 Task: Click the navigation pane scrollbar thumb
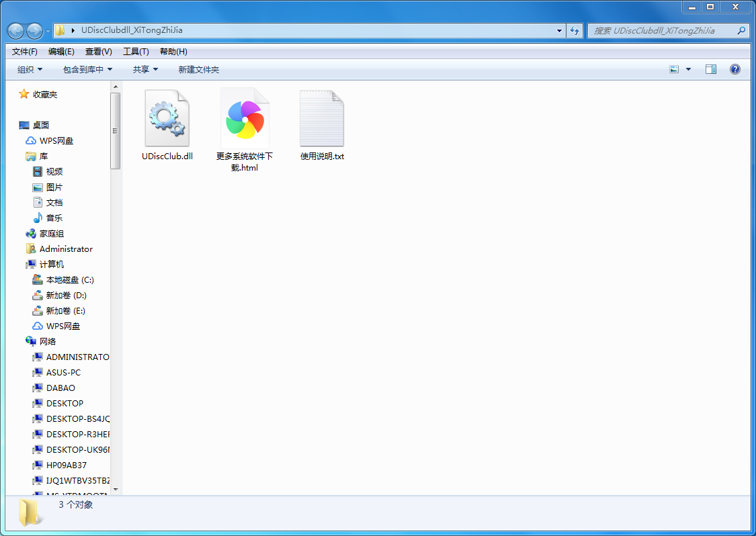point(115,130)
